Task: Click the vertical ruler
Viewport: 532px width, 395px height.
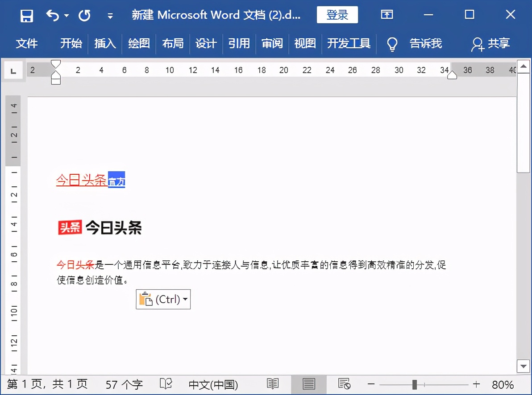Action: pyautogui.click(x=13, y=235)
